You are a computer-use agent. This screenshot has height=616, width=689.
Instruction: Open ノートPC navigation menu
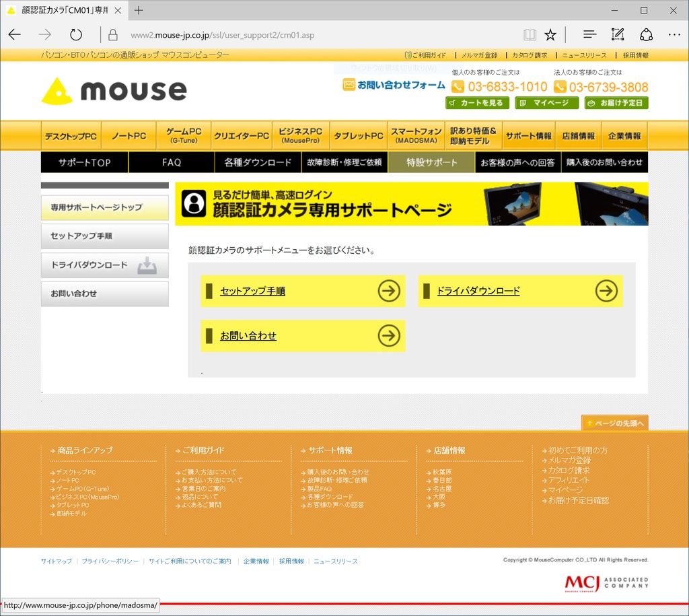[129, 136]
